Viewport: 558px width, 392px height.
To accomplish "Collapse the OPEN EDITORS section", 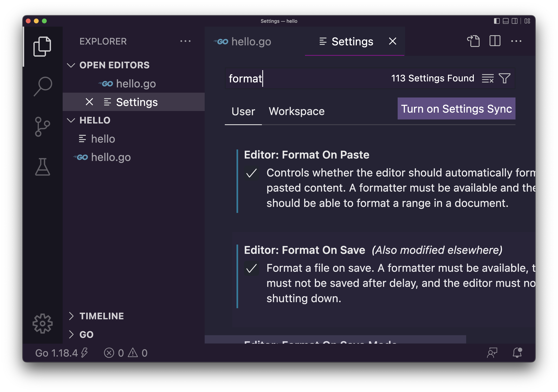I will (114, 65).
